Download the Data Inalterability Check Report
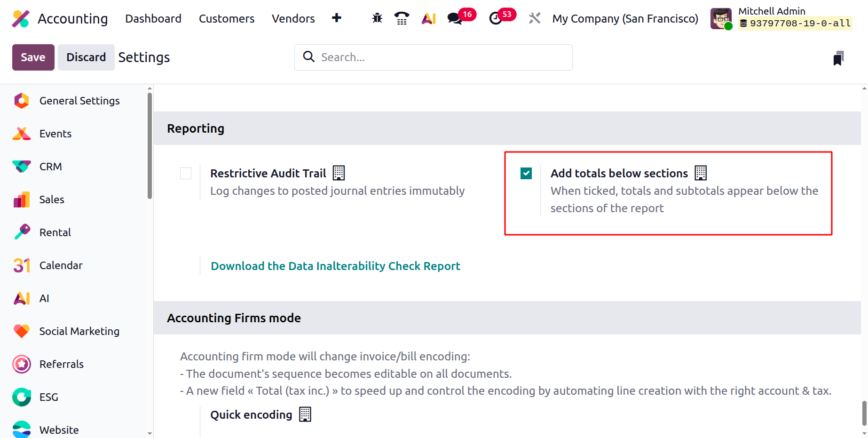 coord(335,266)
